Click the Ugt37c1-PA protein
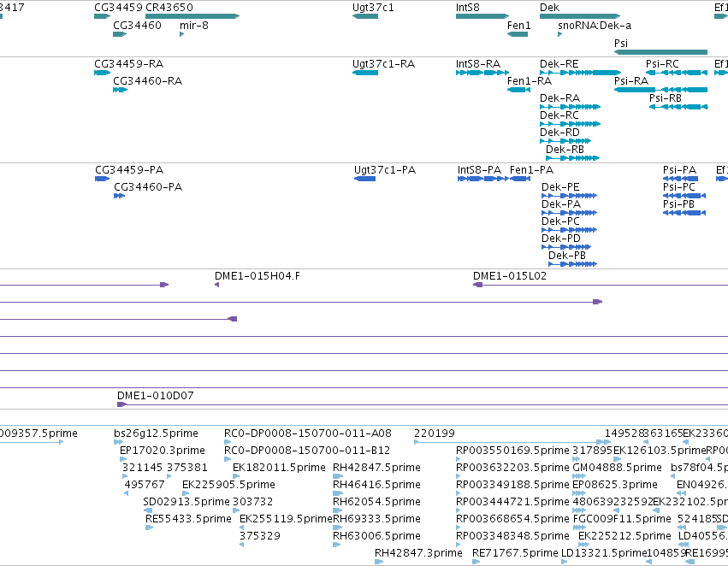Screen dimensions: 728x566 tap(364, 179)
